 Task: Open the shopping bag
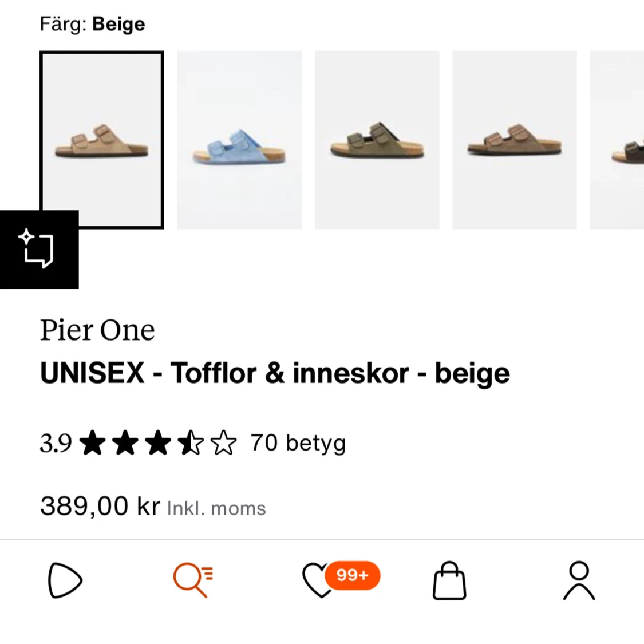[x=449, y=580]
